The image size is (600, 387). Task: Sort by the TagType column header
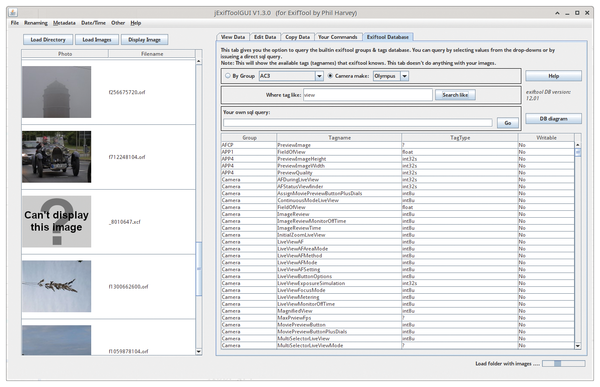pos(460,137)
